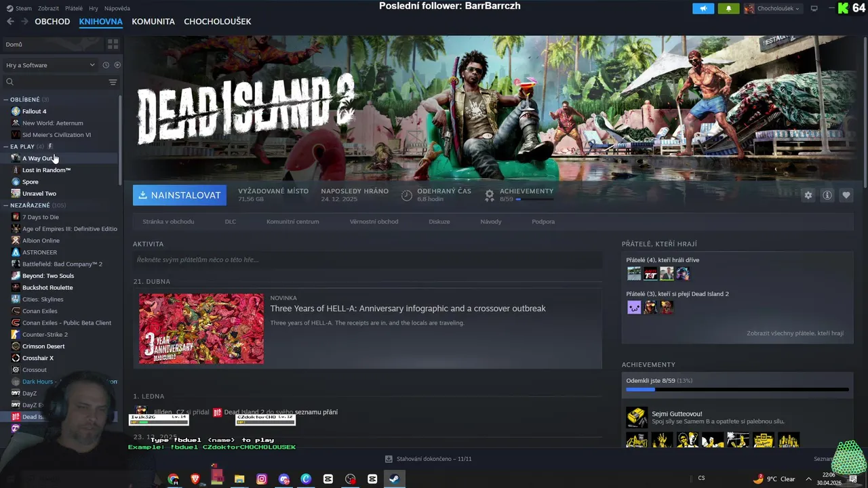Open the green notifications bell
The height and width of the screenshot is (488, 868).
coord(728,8)
